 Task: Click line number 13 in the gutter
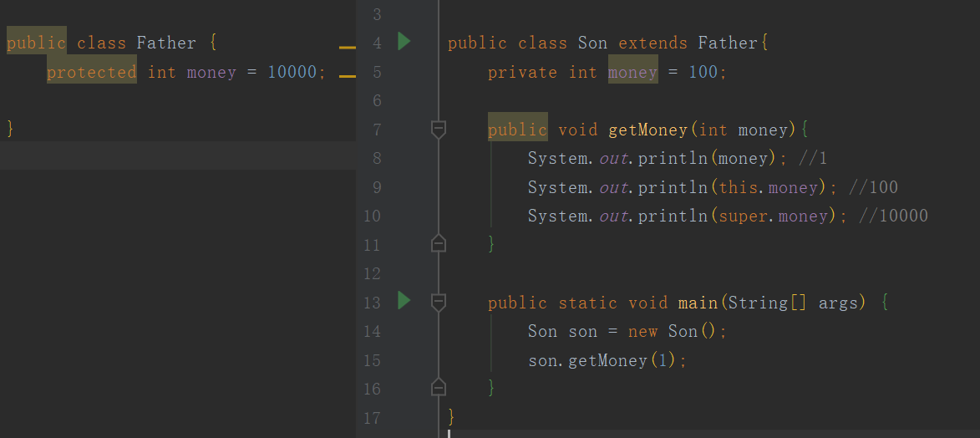click(x=372, y=303)
